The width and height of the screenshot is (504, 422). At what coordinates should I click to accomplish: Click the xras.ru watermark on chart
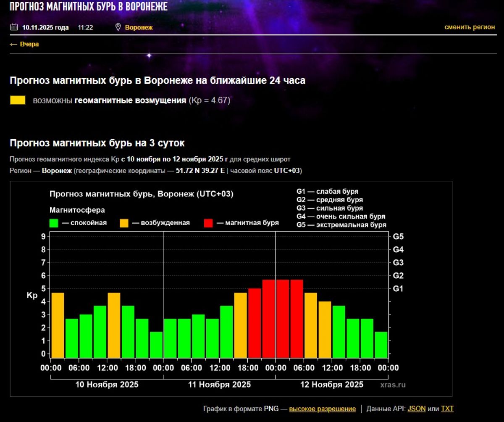tap(393, 385)
